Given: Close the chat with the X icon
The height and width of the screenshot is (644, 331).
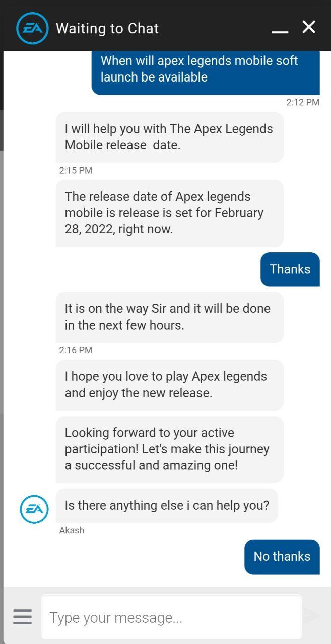Looking at the screenshot, I should 309,27.
